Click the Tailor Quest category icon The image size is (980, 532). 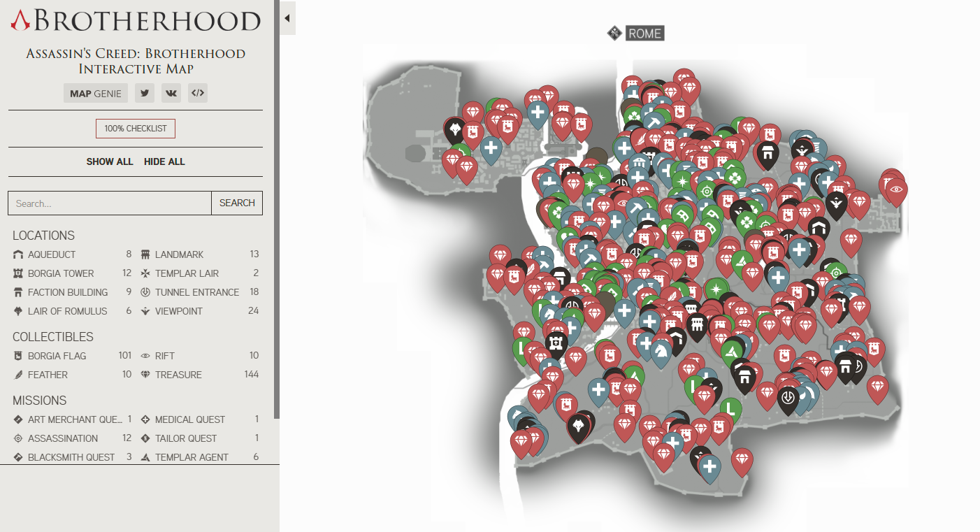coord(145,438)
